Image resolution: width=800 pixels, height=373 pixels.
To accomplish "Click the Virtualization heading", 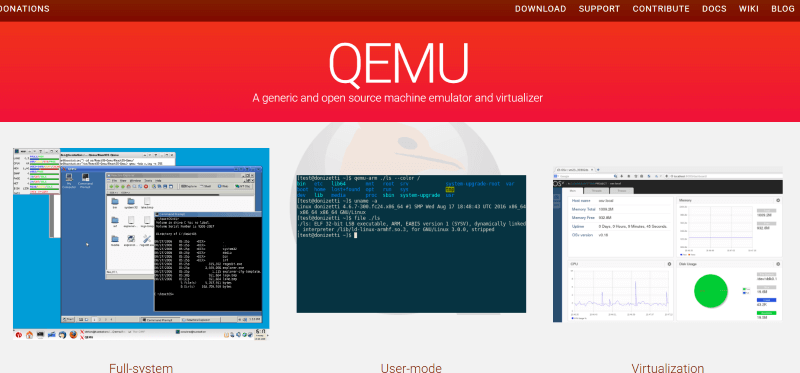I will 667,368.
